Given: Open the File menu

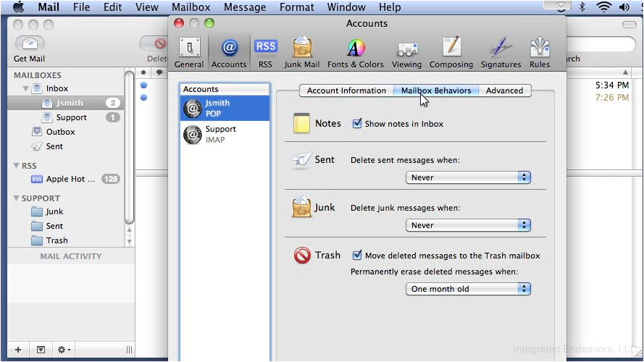Looking at the screenshot, I should [81, 7].
